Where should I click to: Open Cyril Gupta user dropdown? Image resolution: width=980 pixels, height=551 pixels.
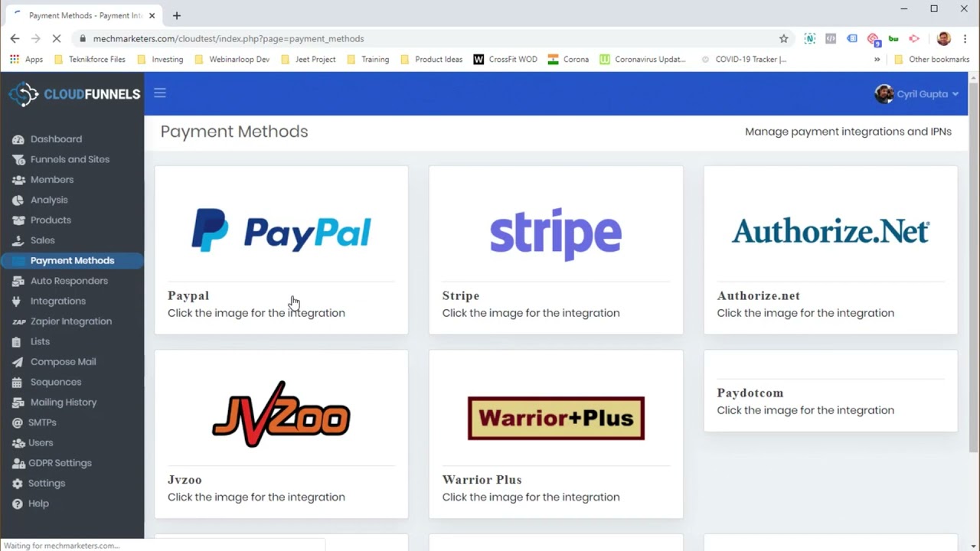tap(916, 94)
